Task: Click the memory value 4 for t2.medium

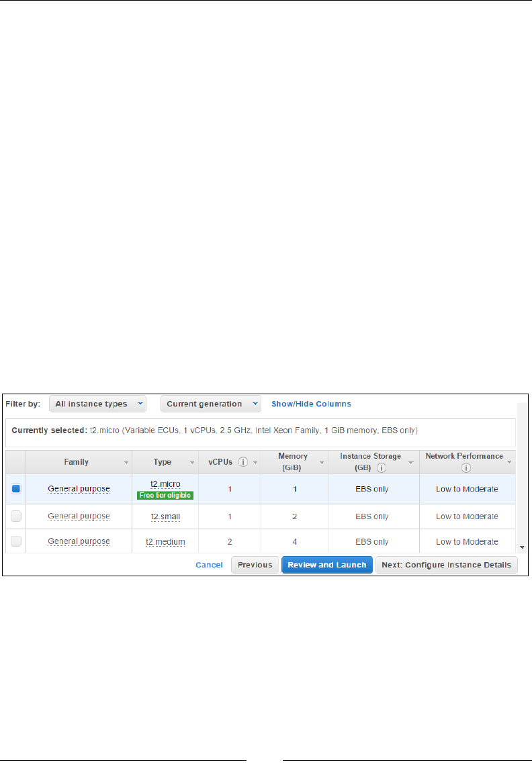Action: (x=295, y=541)
